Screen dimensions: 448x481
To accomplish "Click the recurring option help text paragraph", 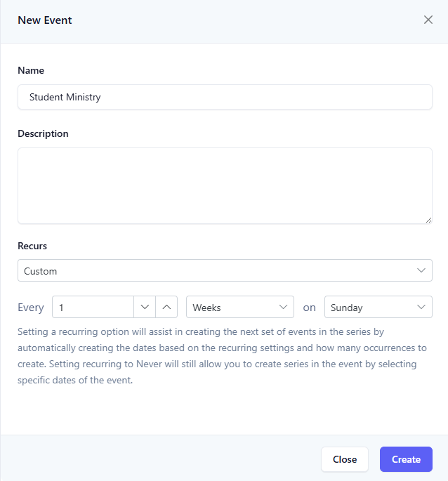I will click(x=222, y=356).
